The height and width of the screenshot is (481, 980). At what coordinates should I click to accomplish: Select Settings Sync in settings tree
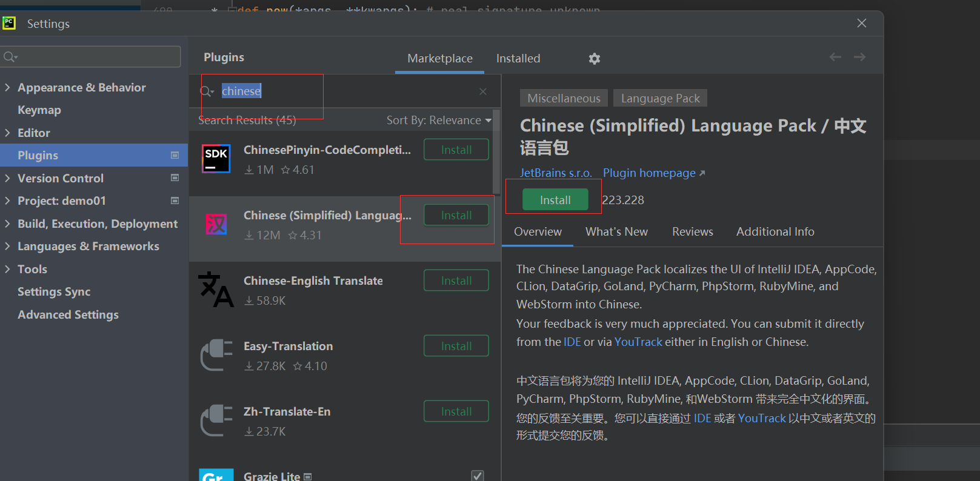[54, 291]
